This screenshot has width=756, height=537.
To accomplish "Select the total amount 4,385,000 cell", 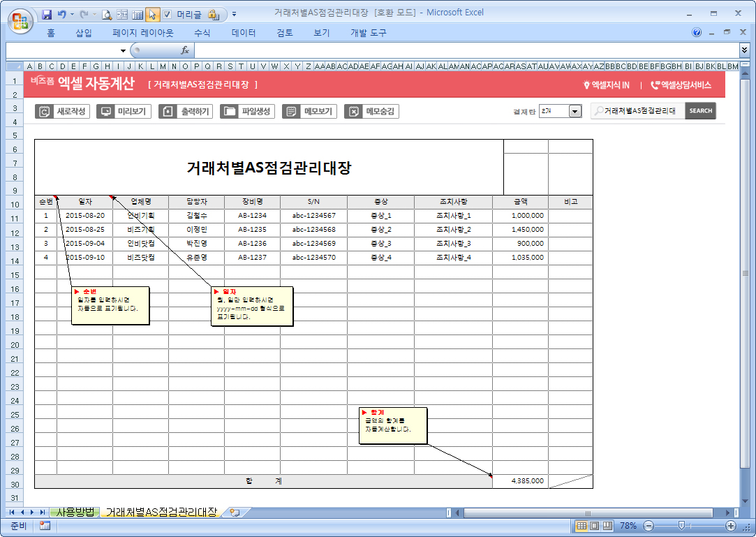I will [520, 481].
